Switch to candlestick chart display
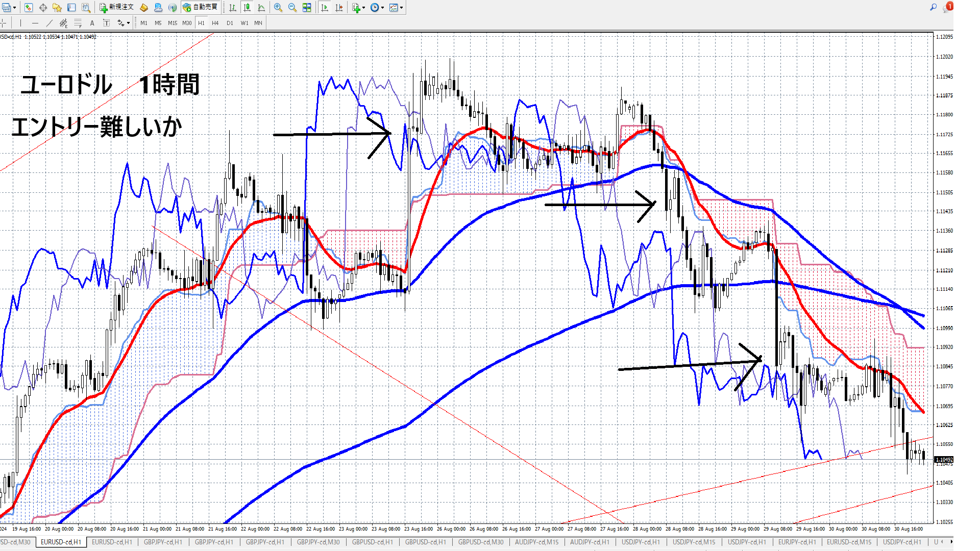The width and height of the screenshot is (980, 551). click(247, 8)
